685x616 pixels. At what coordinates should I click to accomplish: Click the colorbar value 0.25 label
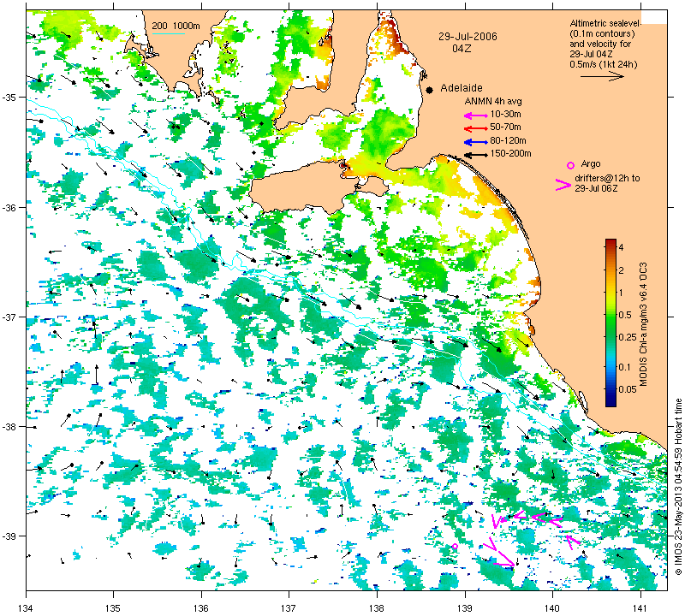[628, 337]
